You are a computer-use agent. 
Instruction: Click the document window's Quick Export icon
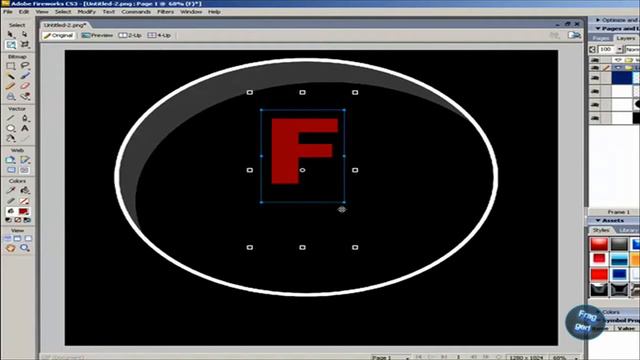tap(574, 36)
